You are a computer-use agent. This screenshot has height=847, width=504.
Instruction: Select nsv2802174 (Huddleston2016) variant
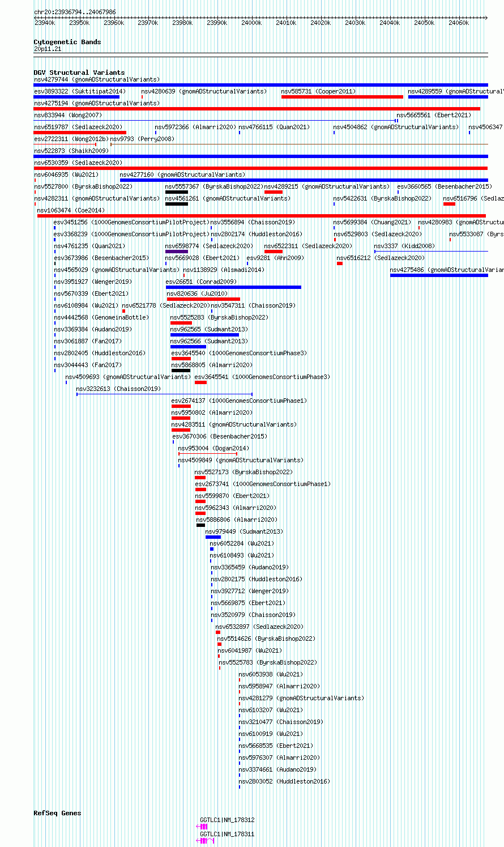pos(256,234)
